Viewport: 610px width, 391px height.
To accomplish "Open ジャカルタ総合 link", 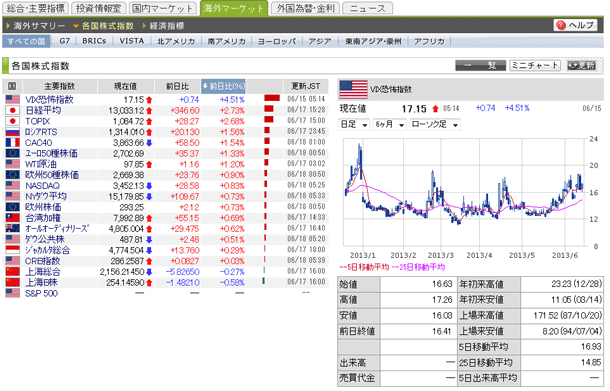I will (47, 250).
